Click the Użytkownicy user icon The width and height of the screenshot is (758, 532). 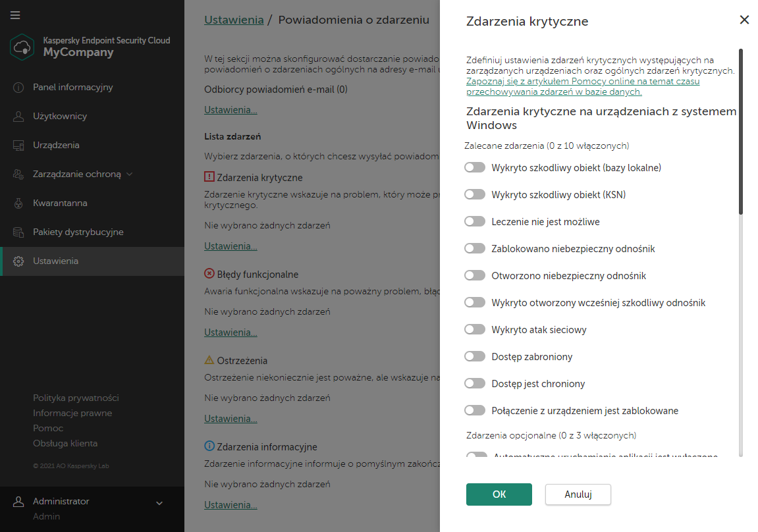(x=18, y=117)
